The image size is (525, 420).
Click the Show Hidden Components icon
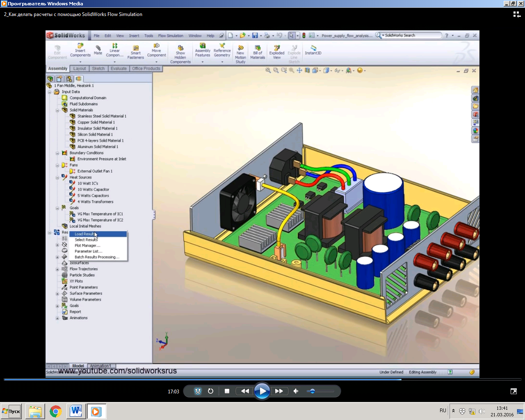[180, 48]
